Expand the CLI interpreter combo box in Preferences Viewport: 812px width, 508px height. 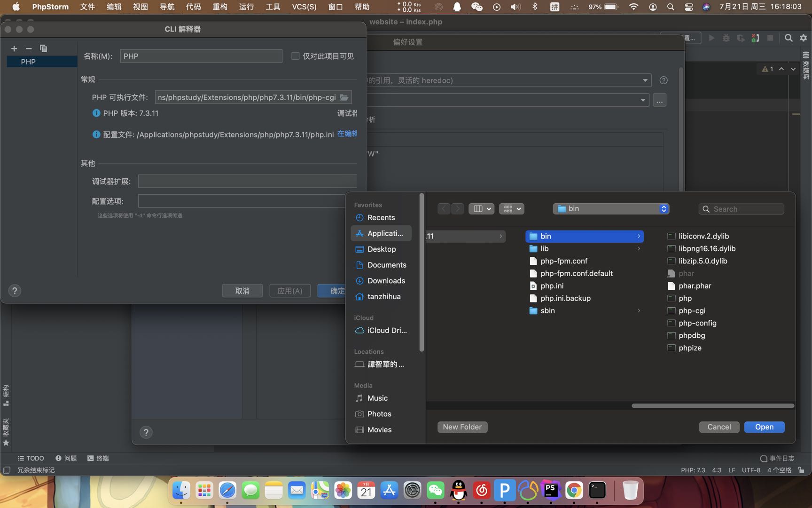click(x=643, y=100)
